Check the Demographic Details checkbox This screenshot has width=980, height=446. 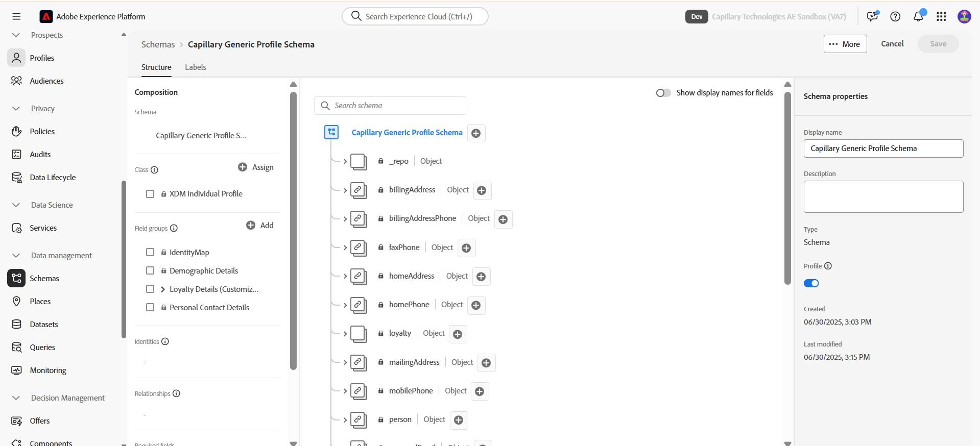(x=150, y=270)
